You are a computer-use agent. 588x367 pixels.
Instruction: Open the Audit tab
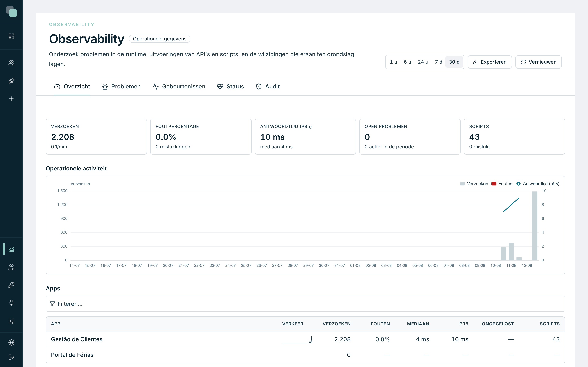coord(268,87)
